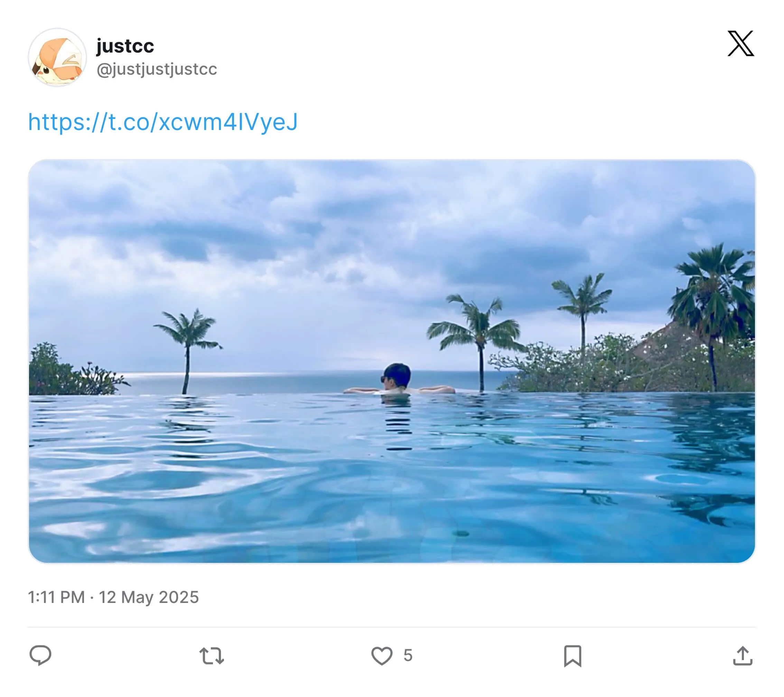Click the like count 5
The image size is (784, 697).
[x=408, y=656]
